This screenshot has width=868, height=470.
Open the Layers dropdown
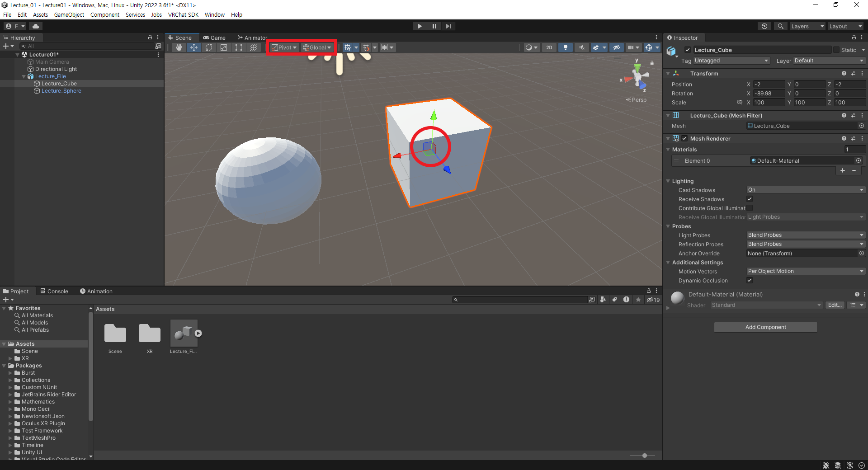pos(807,26)
